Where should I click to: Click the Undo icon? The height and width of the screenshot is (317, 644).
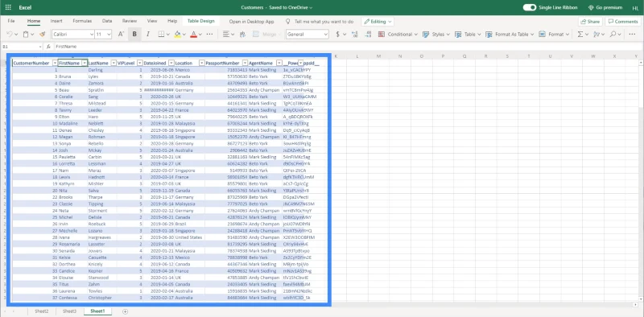[10, 35]
